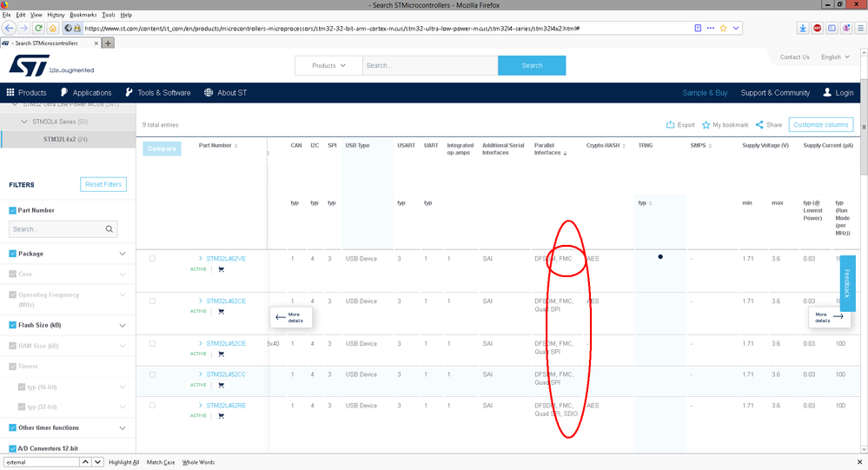Toggle the Flash Size (kB) filter checkbox

(13, 325)
